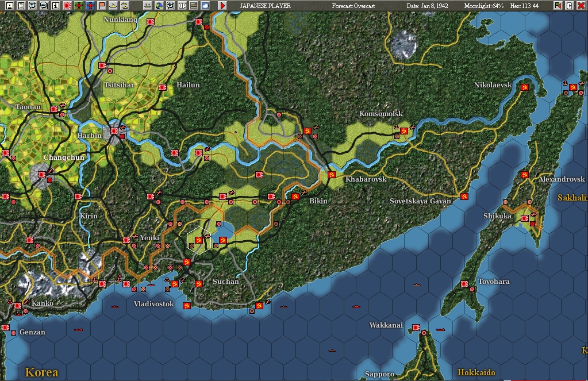This screenshot has width=588, height=381.
Task: Click the green warship toolbar icon
Action: tap(148, 5)
